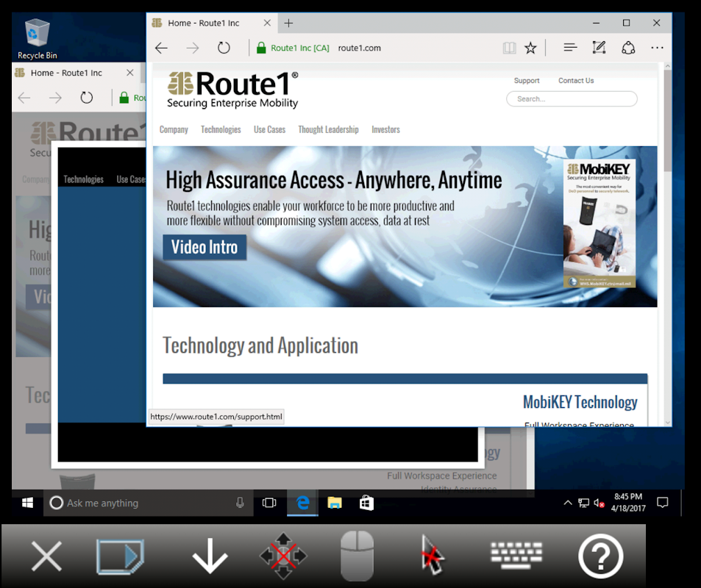Open the Support link

527,80
